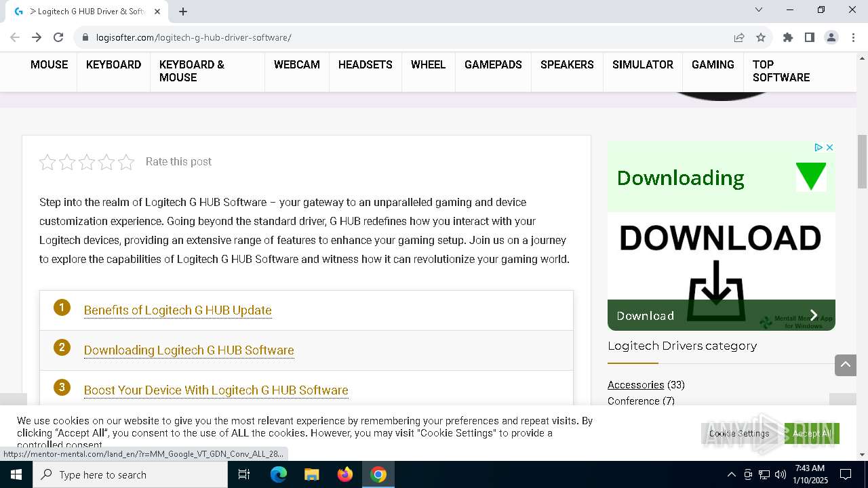Rate the post four stars
Viewport: 868px width, 488px height.
pos(106,162)
